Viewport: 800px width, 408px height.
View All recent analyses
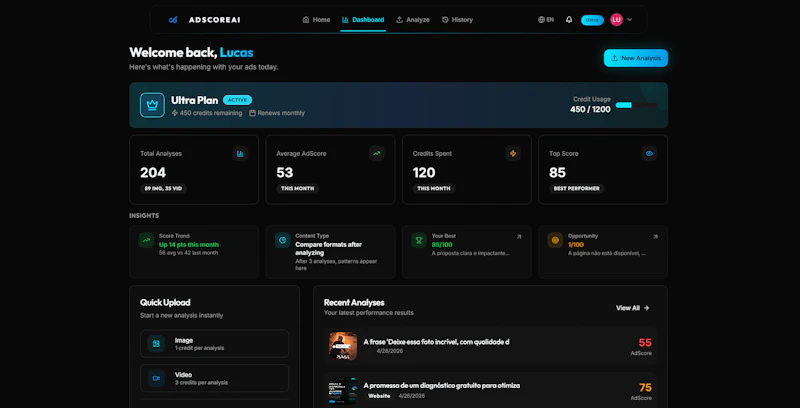(632, 308)
